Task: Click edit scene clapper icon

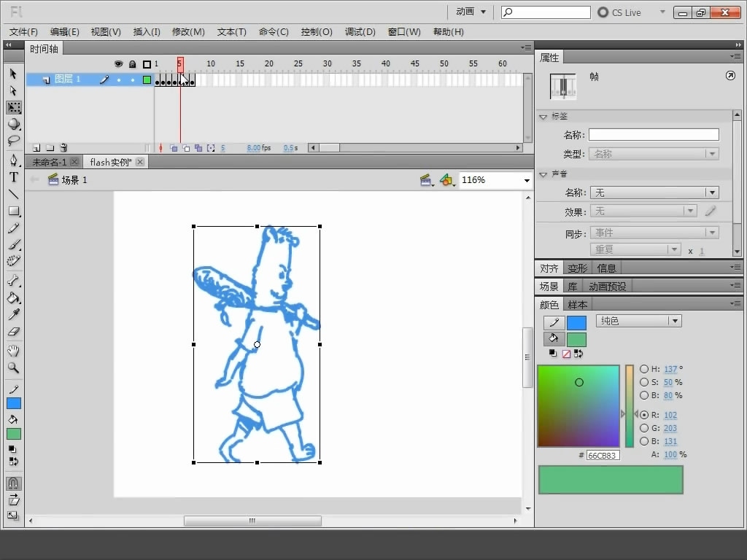Action: tap(426, 180)
